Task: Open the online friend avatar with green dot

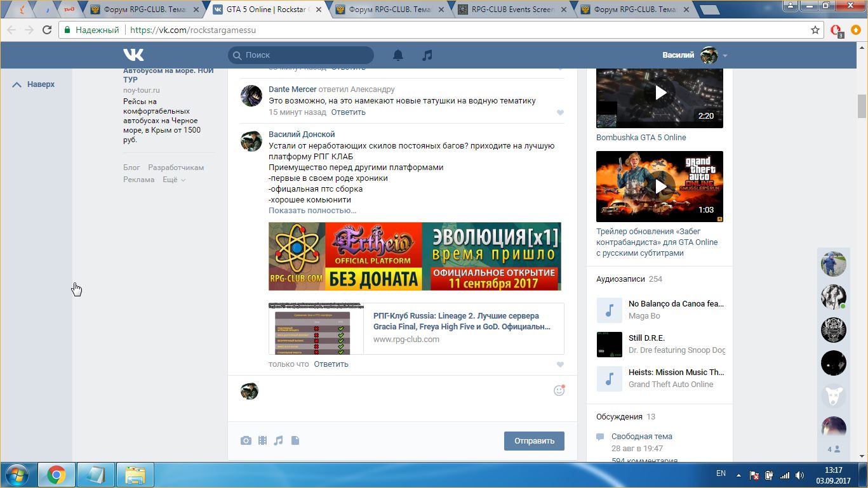Action: 833,296
